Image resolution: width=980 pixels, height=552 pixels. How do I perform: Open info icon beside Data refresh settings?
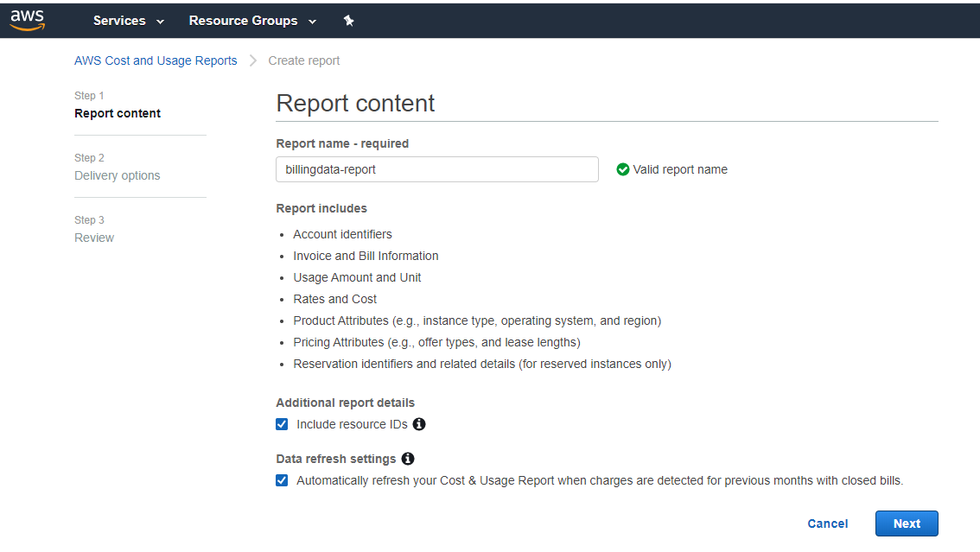408,459
